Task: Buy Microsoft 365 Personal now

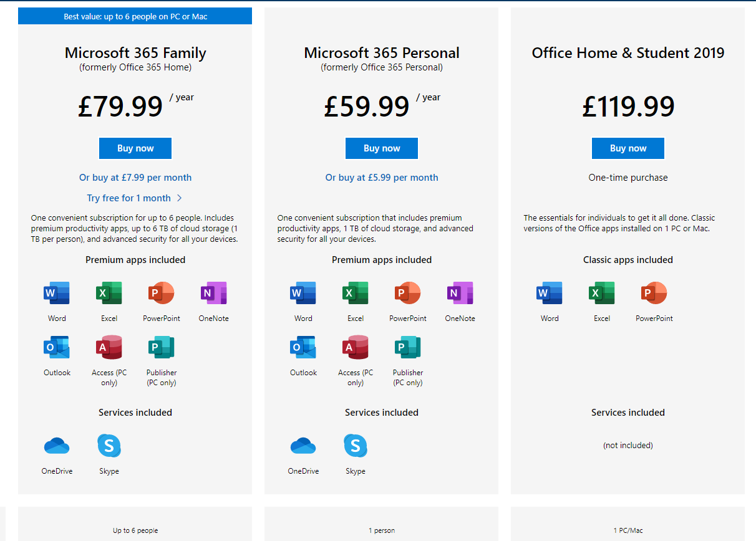Action: click(382, 148)
